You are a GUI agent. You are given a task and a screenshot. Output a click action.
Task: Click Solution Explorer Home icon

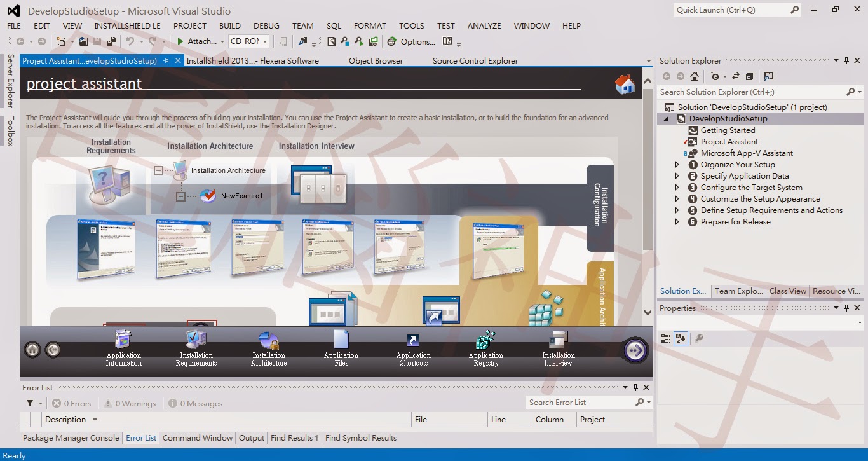(x=695, y=76)
